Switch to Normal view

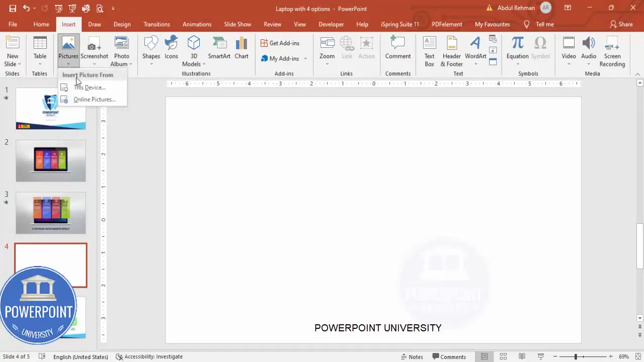pyautogui.click(x=485, y=356)
